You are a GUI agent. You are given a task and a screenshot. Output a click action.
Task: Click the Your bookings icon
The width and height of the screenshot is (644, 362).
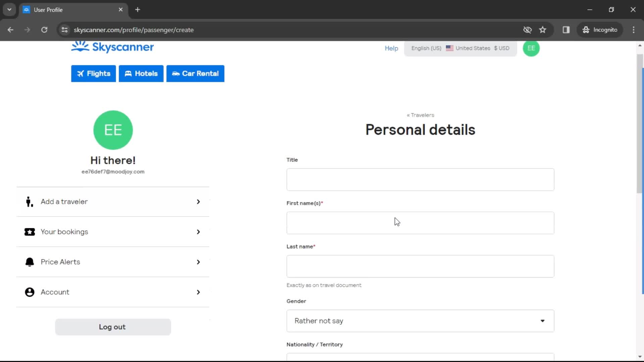29,232
